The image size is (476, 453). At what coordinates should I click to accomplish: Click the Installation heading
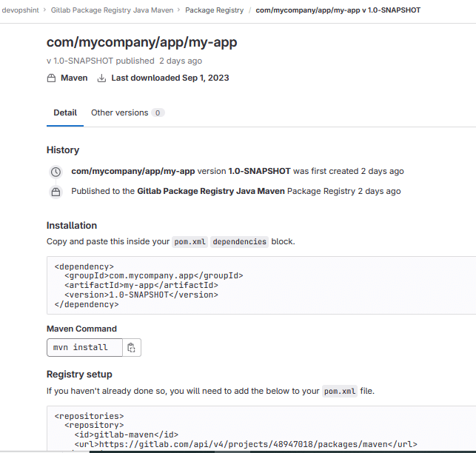tap(72, 226)
